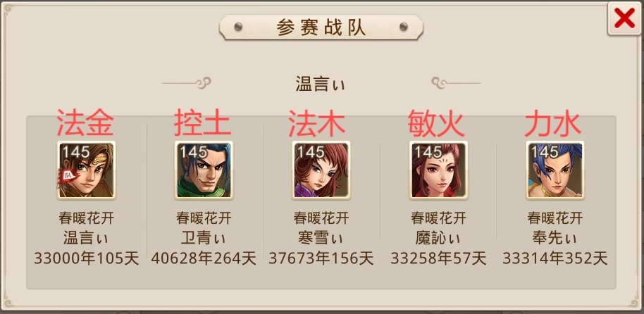Close the 参赛战队 dialog

624,19
